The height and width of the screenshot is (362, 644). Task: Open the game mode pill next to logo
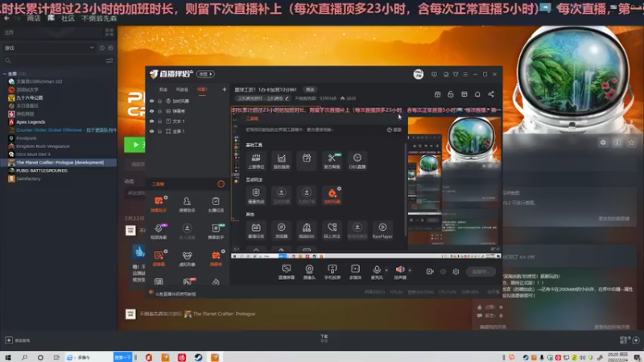[205, 74]
